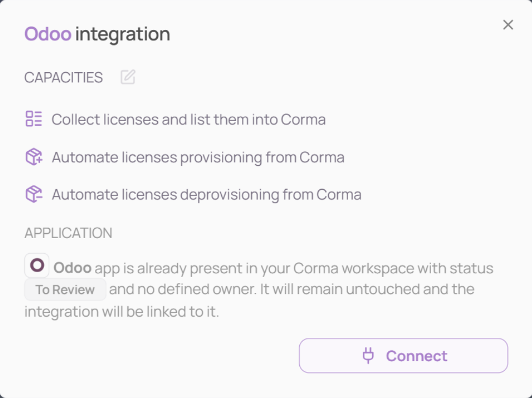
Task: Click the round Odoo app logo
Action: pyautogui.click(x=37, y=265)
